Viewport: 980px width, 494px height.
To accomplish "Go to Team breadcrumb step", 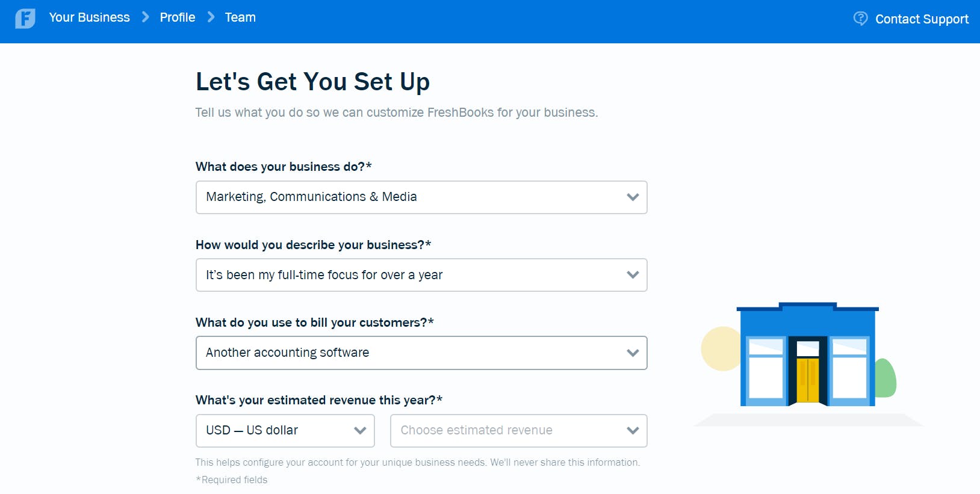I will click(x=240, y=17).
